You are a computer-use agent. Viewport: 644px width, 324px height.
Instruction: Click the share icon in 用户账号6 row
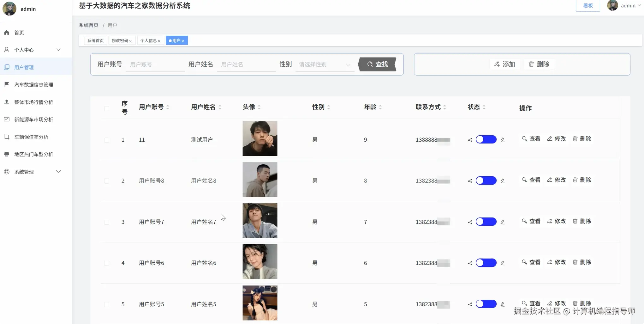pyautogui.click(x=470, y=263)
